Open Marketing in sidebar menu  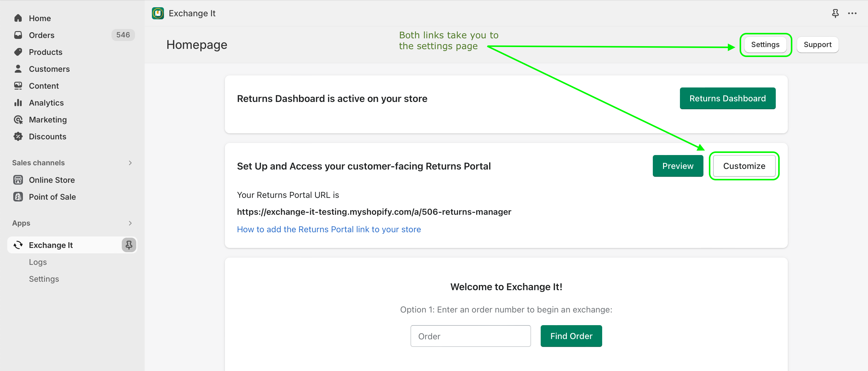48,119
